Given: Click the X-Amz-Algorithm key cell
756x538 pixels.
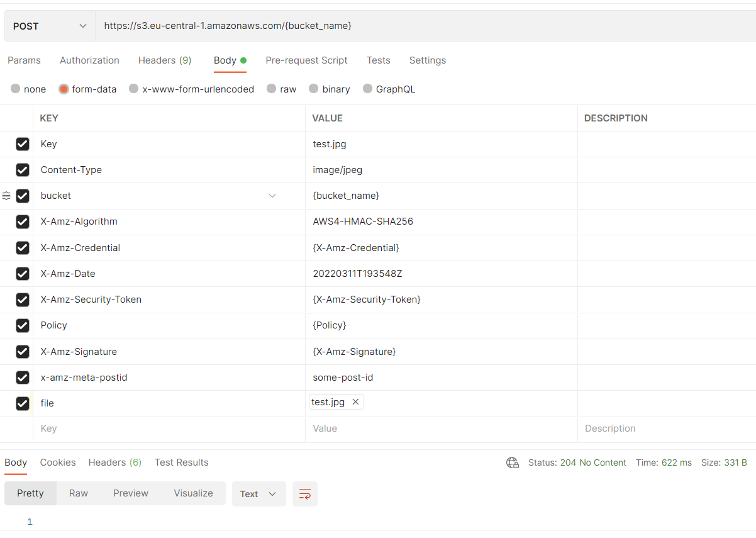Looking at the screenshot, I should click(x=169, y=221).
